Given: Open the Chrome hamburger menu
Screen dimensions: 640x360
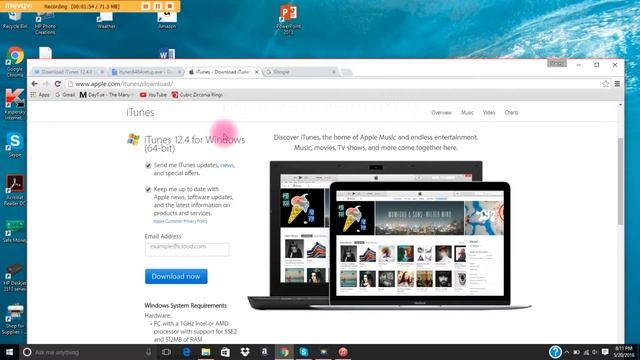Looking at the screenshot, I should (x=617, y=84).
